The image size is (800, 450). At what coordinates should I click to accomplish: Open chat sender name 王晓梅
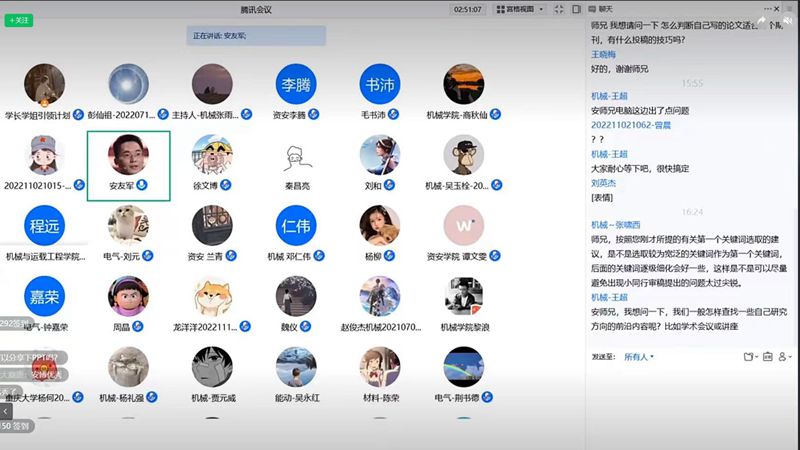[x=603, y=54]
